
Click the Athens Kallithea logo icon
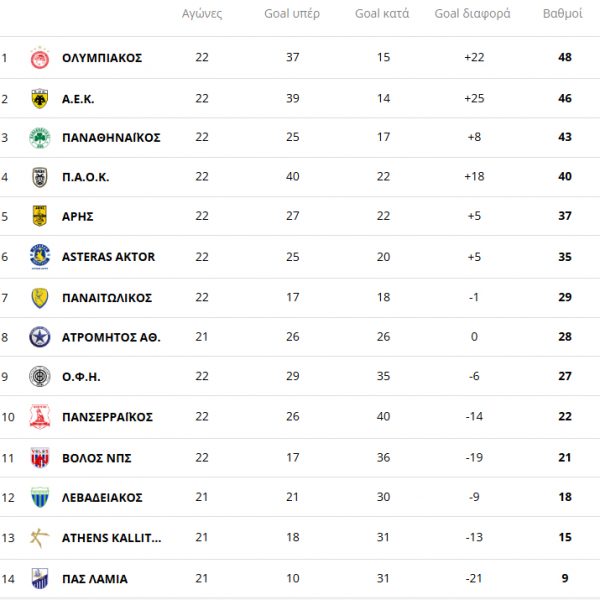tap(39, 537)
